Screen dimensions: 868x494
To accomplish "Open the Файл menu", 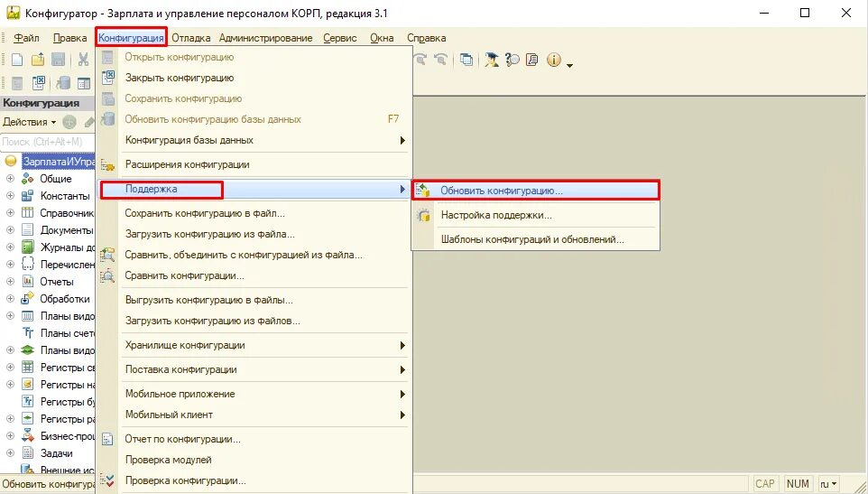I will point(26,38).
